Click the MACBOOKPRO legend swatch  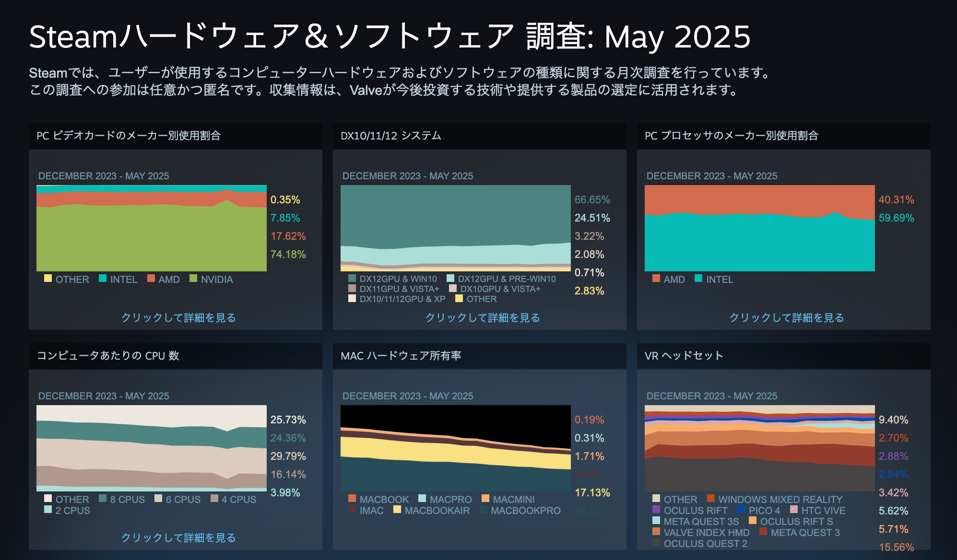484,509
